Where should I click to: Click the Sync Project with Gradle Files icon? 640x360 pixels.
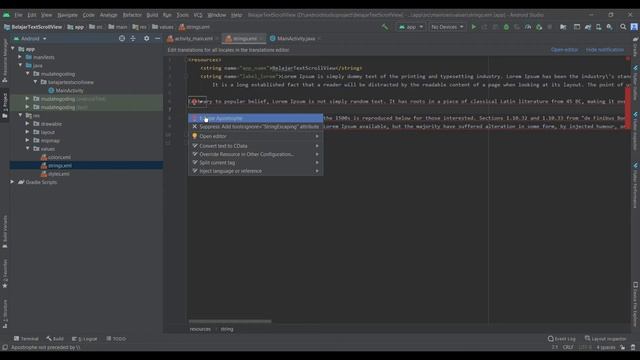[x=588, y=27]
